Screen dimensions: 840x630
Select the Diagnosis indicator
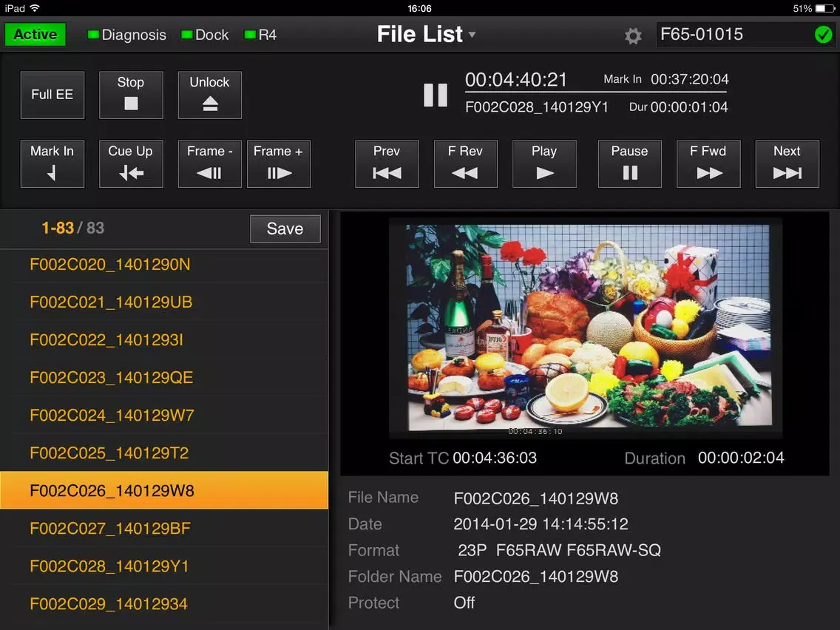[x=127, y=35]
